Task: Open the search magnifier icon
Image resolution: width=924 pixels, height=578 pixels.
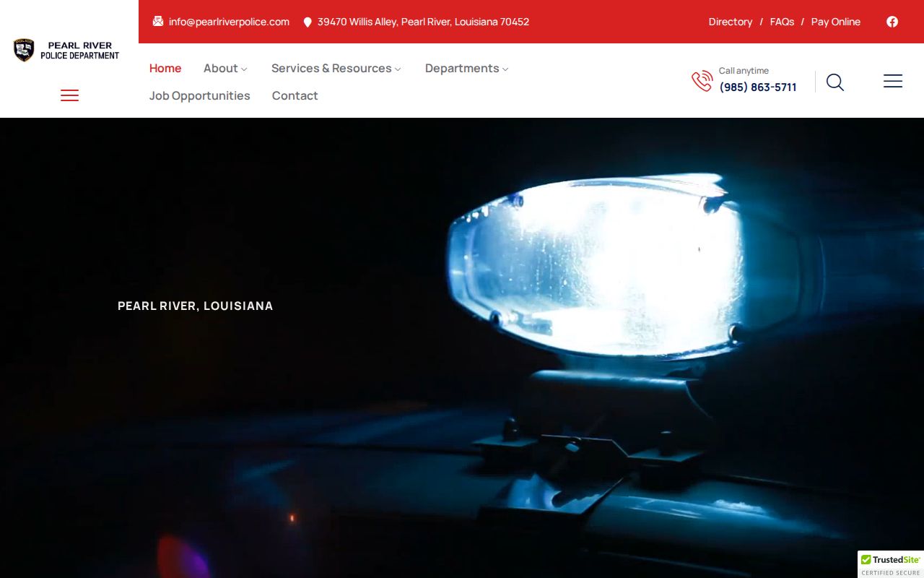Action: (x=835, y=82)
